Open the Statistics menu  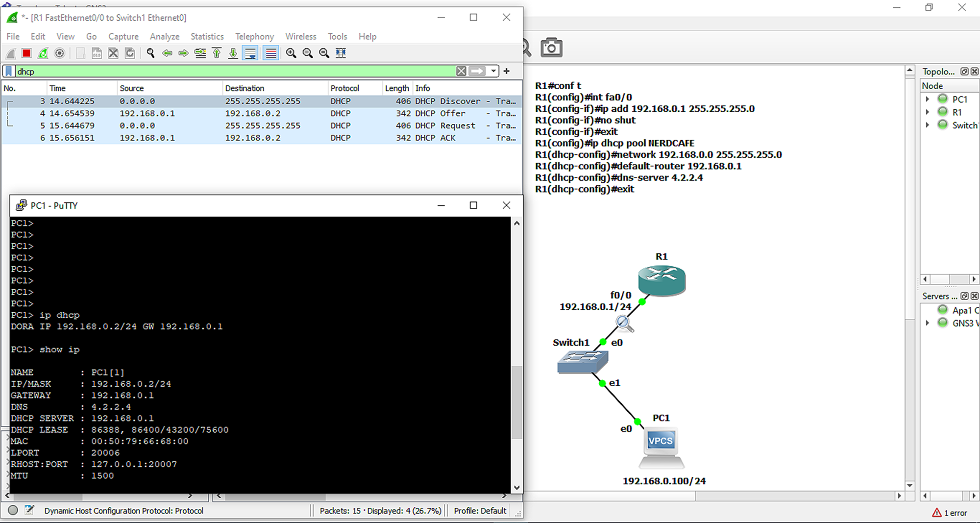(x=207, y=36)
